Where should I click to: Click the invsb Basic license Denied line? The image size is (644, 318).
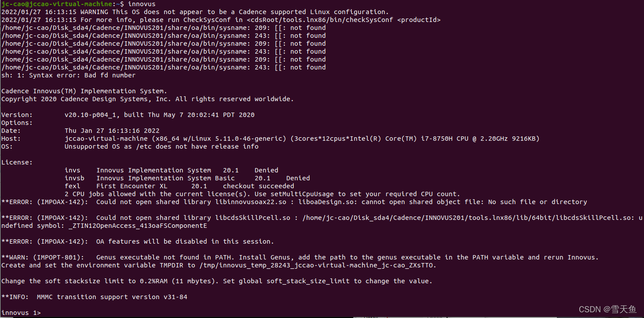coord(187,178)
